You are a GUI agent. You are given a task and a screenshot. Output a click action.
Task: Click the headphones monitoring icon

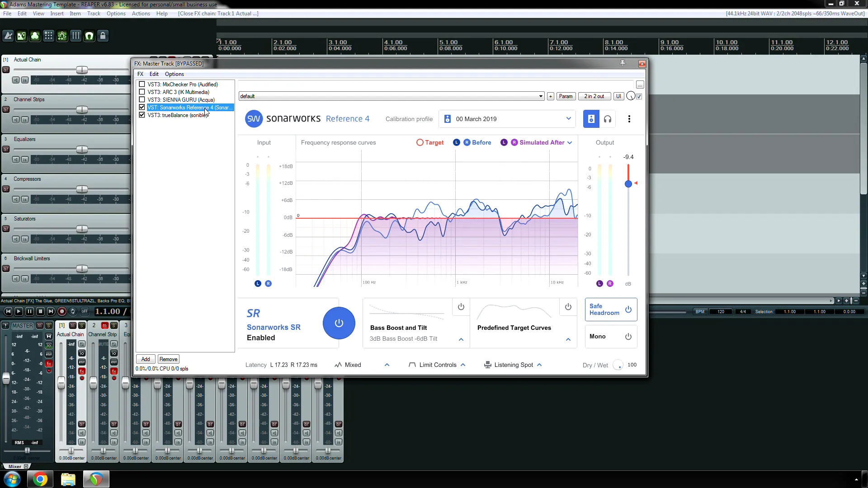(608, 118)
